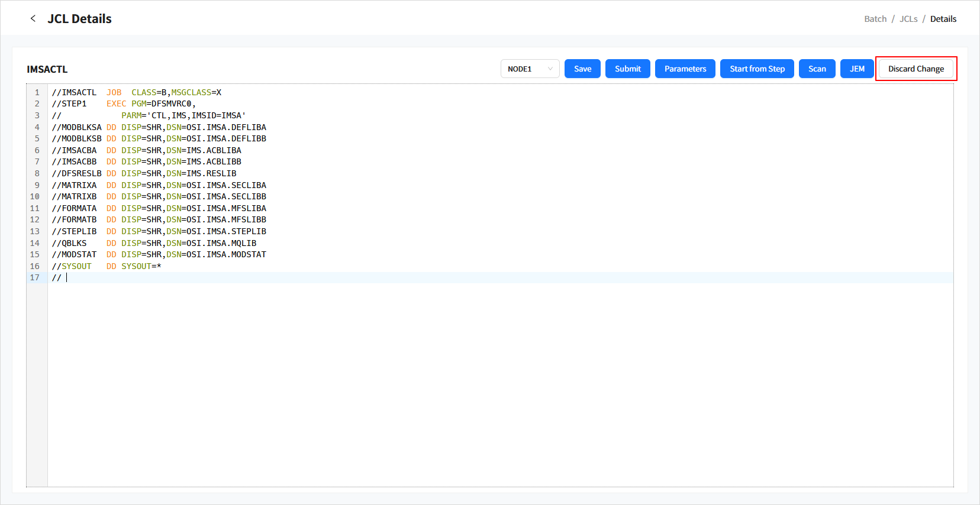Click line number 17 in the gutter
The width and height of the screenshot is (980, 505).
click(35, 278)
